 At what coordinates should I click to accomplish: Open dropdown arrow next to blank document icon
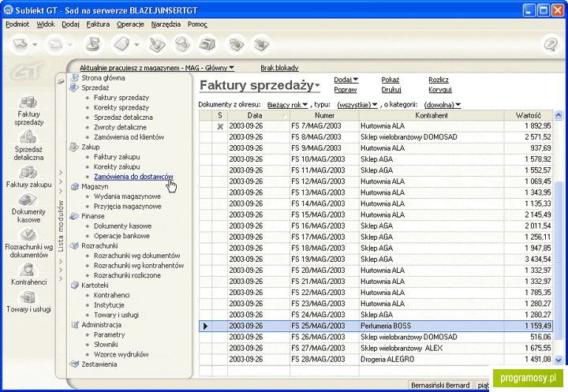(136, 45)
